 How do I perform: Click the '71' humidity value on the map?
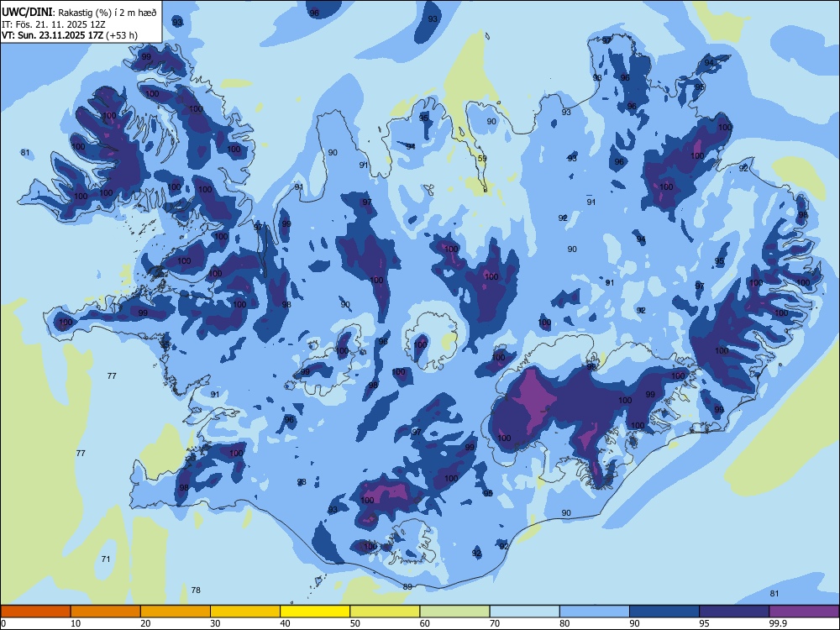pyautogui.click(x=106, y=559)
